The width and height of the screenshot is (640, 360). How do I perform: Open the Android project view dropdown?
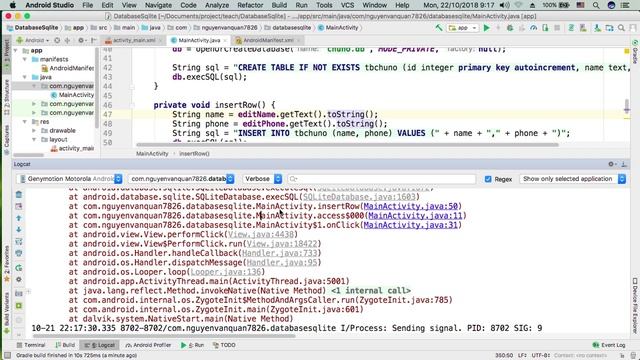(x=33, y=40)
